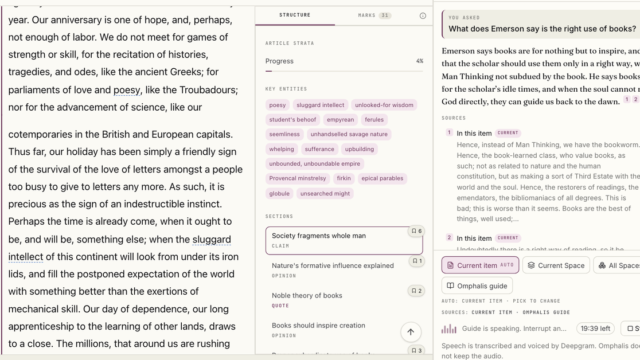Select the 'upbuilding' entity tag
The height and width of the screenshot is (360, 640).
pos(360,149)
